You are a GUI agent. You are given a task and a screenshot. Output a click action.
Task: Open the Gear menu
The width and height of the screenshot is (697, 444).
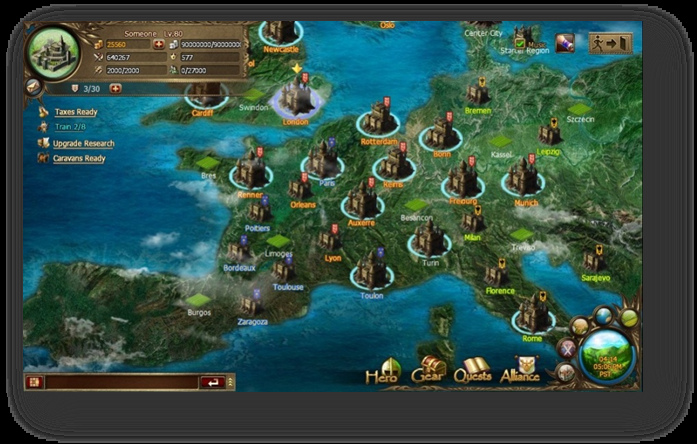tap(429, 370)
